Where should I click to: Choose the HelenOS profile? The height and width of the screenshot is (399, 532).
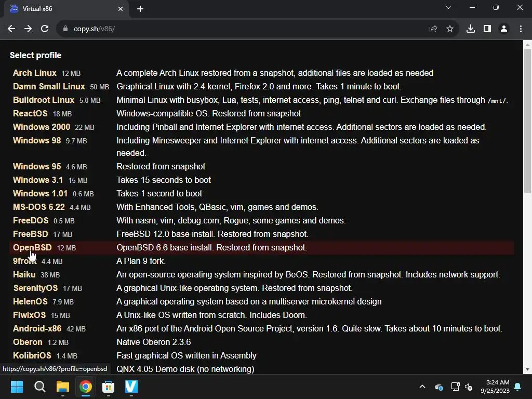coord(30,302)
